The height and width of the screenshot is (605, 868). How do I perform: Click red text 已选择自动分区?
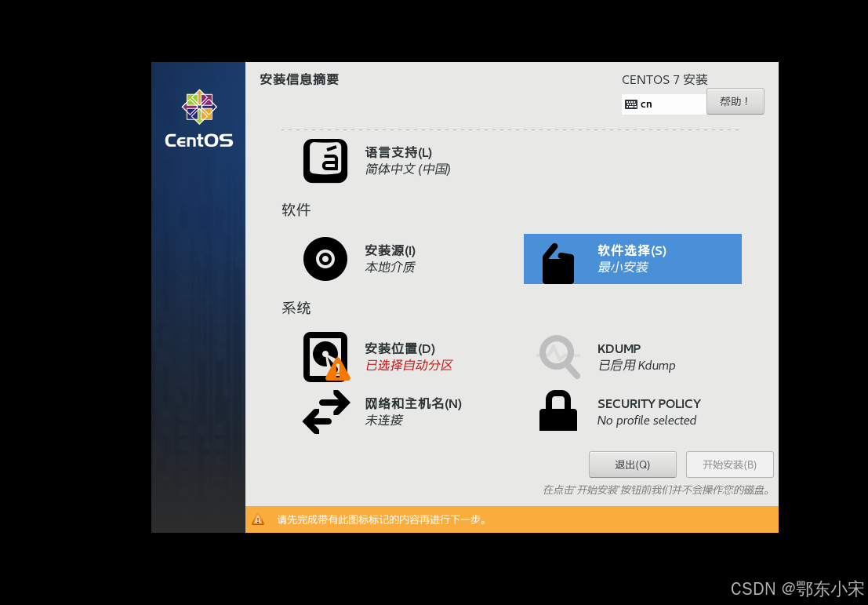click(x=409, y=365)
